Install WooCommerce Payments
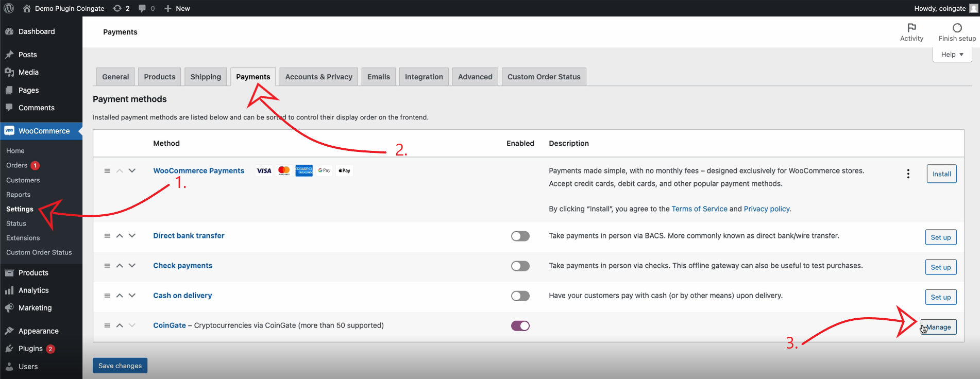980x379 pixels. (x=941, y=174)
